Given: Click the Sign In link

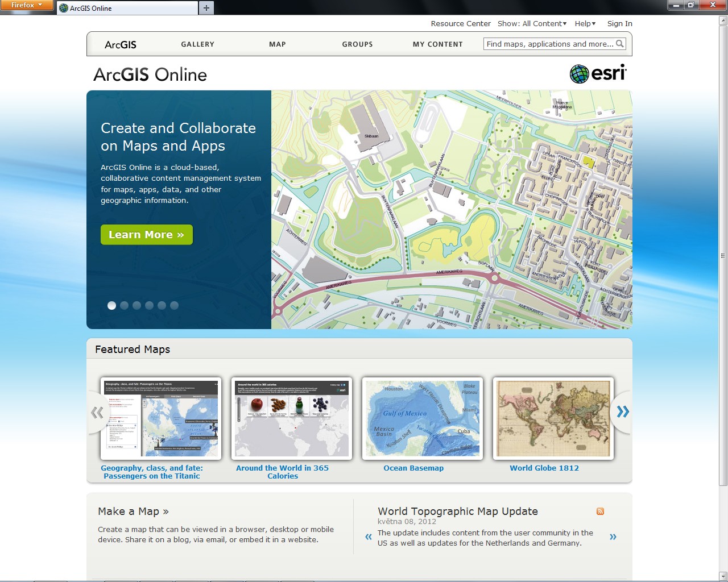Looking at the screenshot, I should 619,24.
